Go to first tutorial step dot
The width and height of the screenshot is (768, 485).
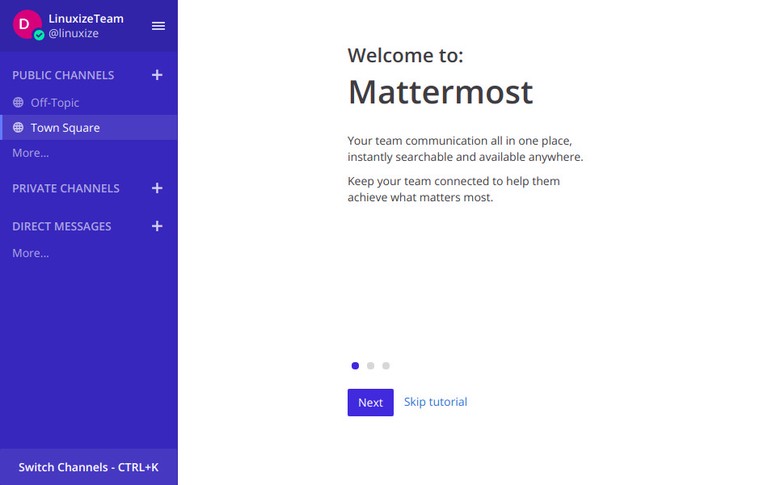[355, 365]
